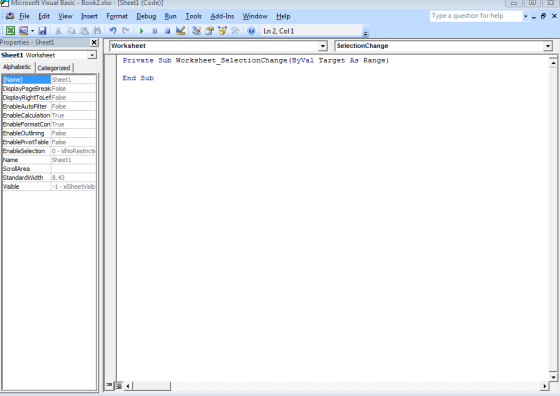Click the toolbar options arrow

365,33
